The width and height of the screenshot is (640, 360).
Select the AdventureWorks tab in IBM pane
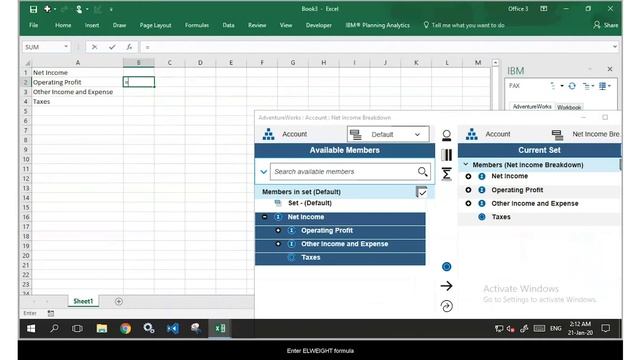532,107
